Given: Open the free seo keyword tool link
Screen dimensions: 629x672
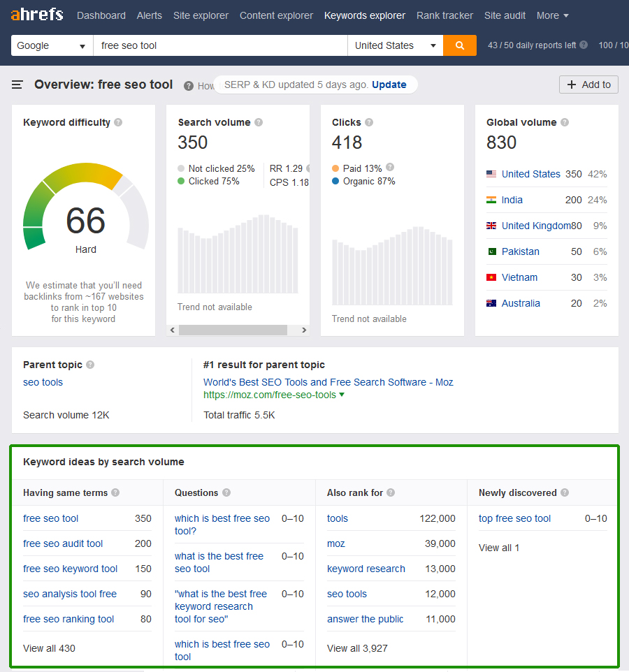Looking at the screenshot, I should (x=71, y=569).
